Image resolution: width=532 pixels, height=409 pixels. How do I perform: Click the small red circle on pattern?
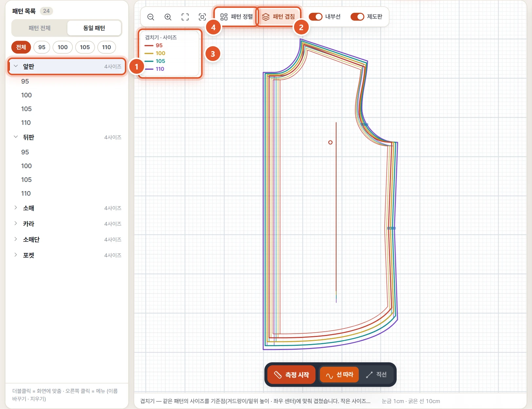[330, 142]
